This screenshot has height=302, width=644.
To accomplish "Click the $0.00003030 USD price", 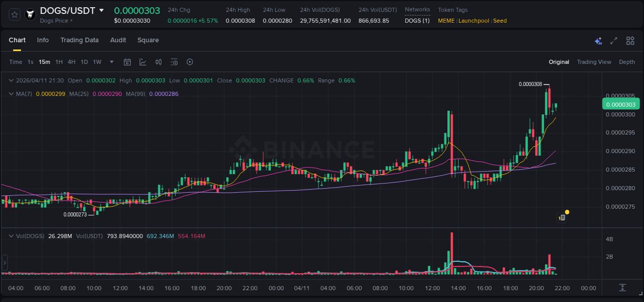I will point(132,21).
